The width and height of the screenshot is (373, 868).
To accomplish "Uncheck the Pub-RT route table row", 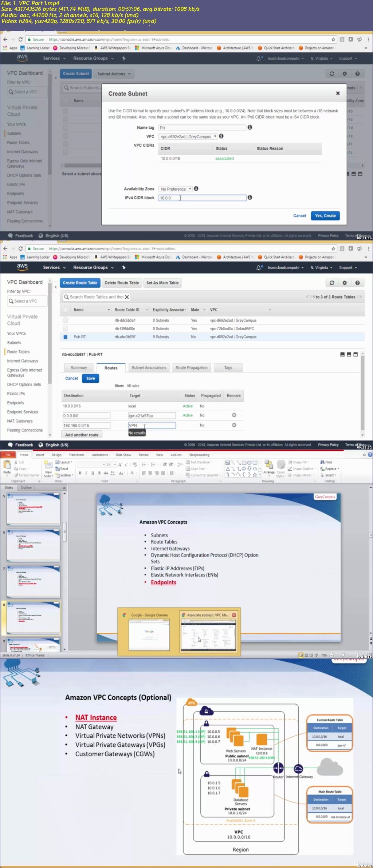I will (x=66, y=337).
